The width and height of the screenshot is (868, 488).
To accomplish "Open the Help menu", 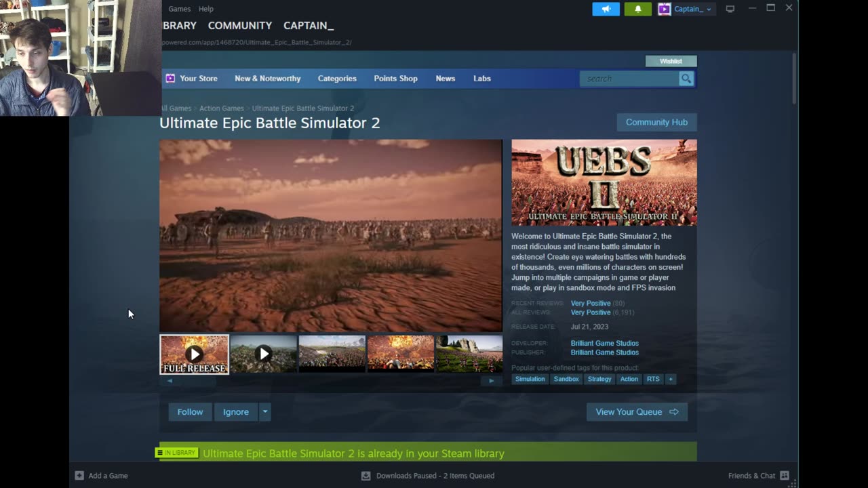I will [206, 9].
